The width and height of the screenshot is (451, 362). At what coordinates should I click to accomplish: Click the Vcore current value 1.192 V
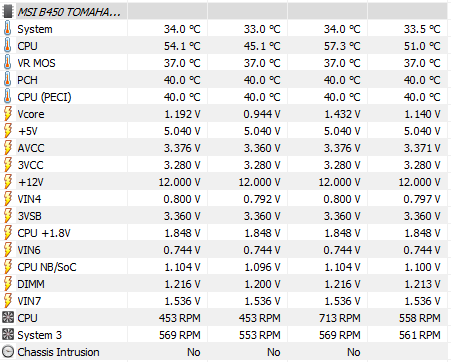182,114
